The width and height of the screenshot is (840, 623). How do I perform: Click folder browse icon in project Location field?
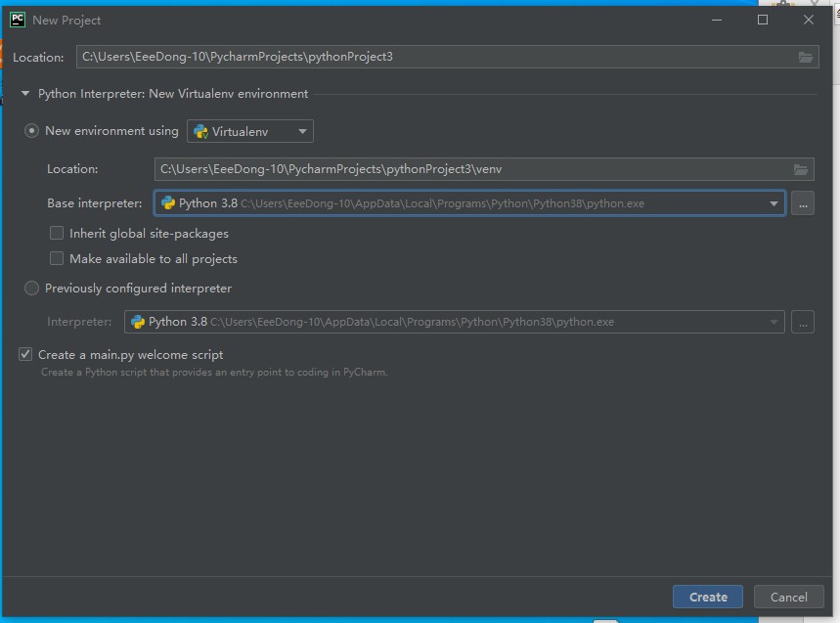(x=806, y=57)
